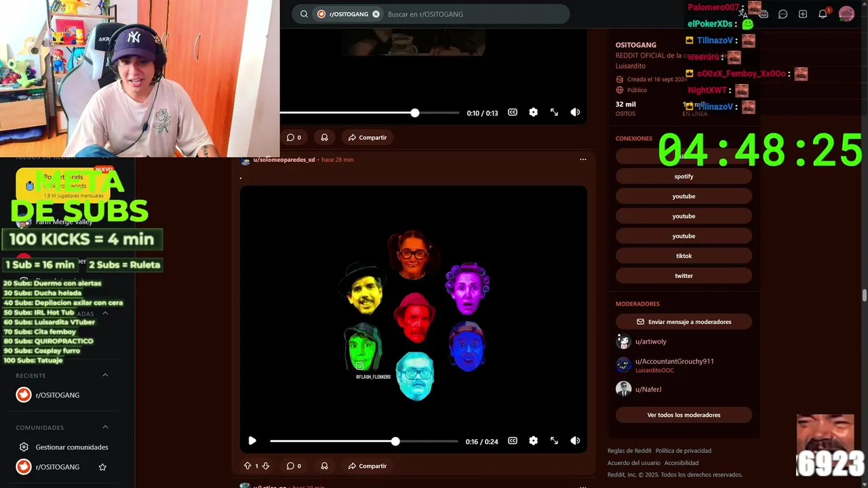Click the OSITOGANG community title

636,45
